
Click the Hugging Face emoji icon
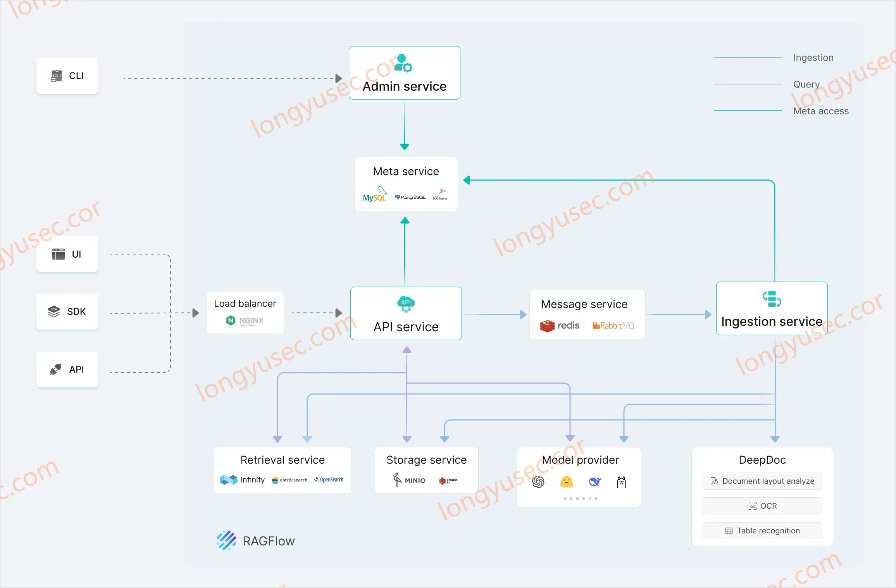[x=567, y=482]
